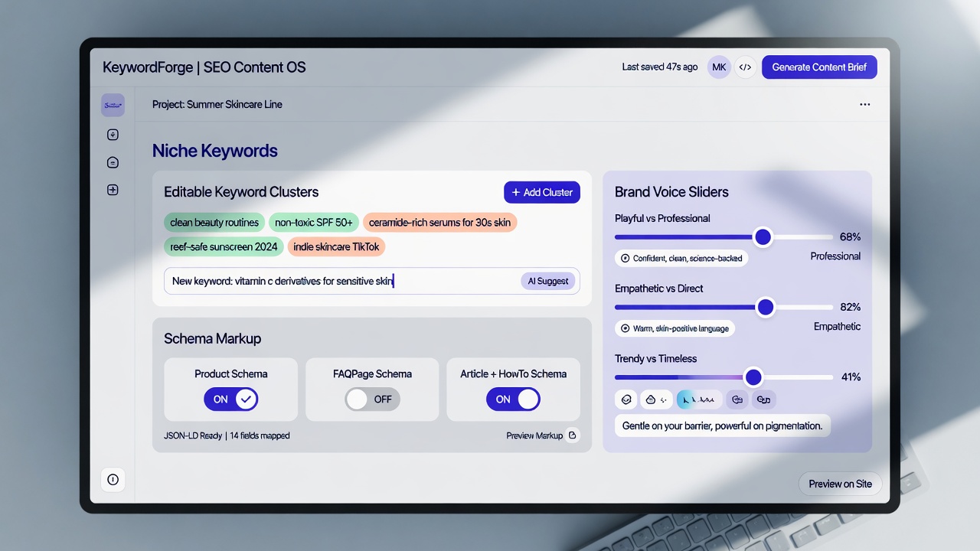This screenshot has height=551, width=980.
Task: Select the 'non-toxic SPF 50+' keyword tag
Action: (x=314, y=223)
